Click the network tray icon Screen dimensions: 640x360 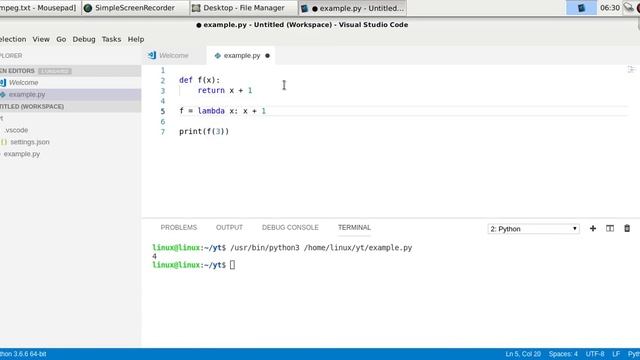(629, 7)
